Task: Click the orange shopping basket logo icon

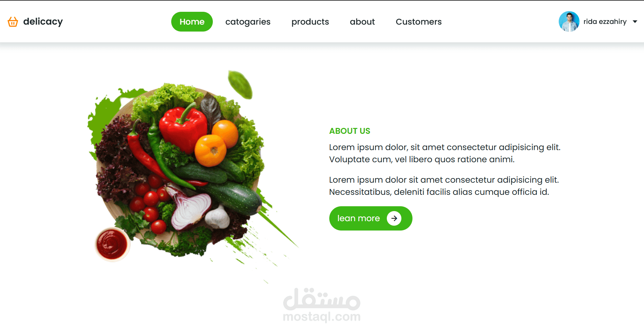Action: coord(13,21)
